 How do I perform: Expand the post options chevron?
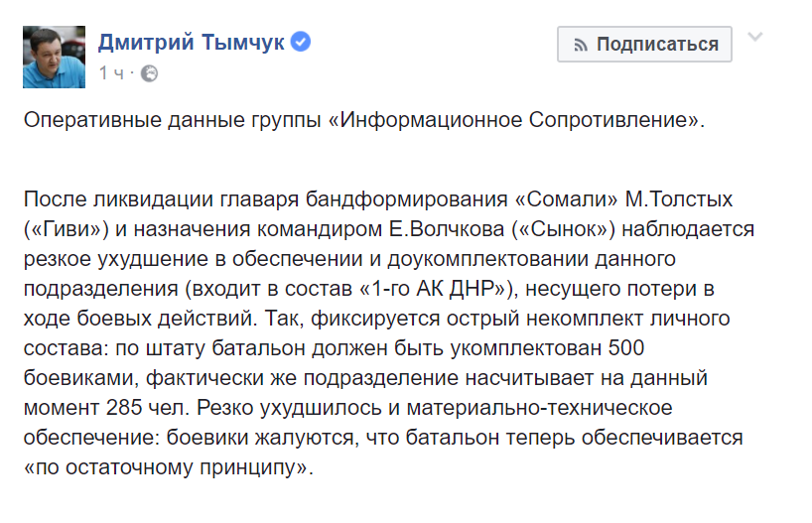tap(755, 37)
